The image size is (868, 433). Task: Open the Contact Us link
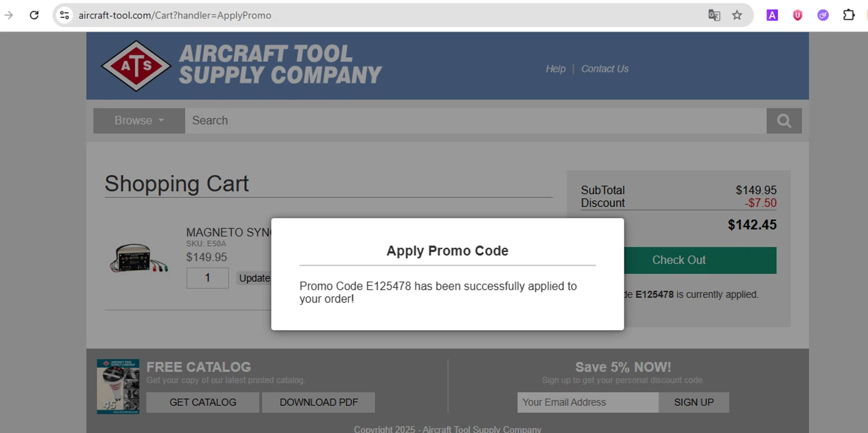[605, 69]
